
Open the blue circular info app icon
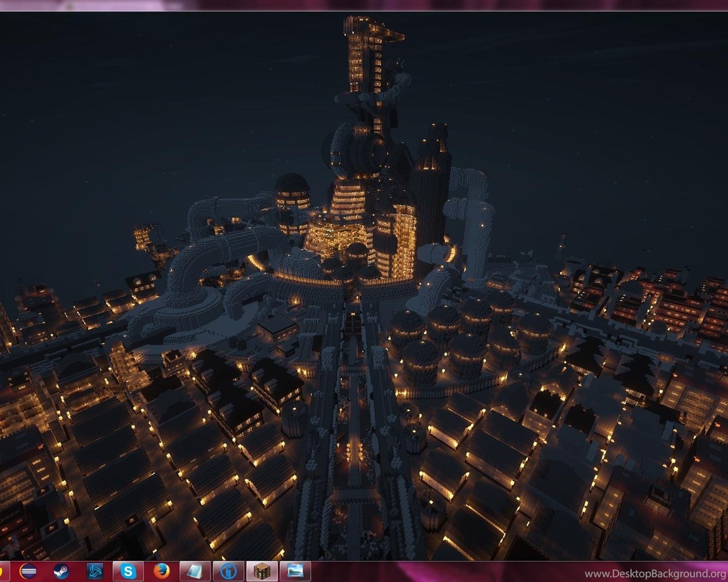(x=229, y=571)
